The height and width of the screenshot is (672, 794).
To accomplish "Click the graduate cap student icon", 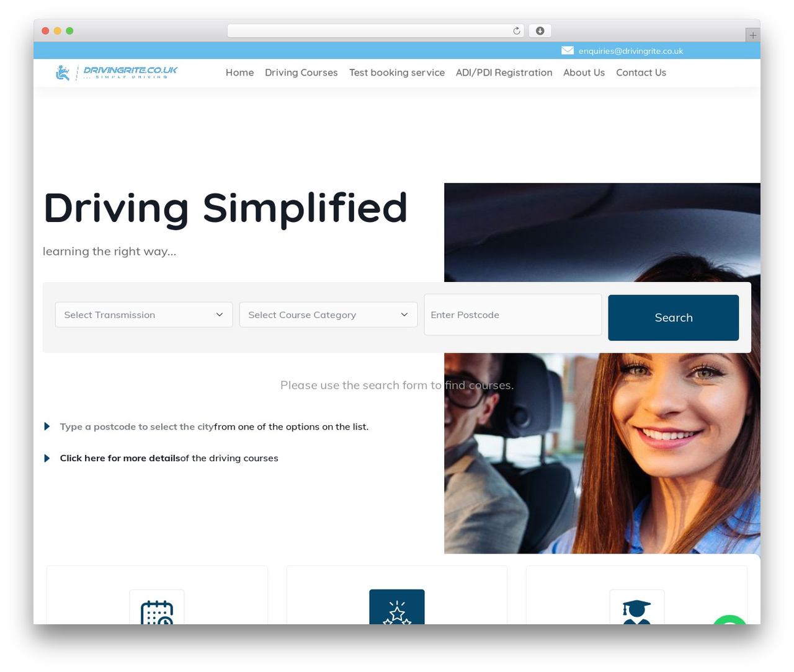I will click(x=637, y=607).
